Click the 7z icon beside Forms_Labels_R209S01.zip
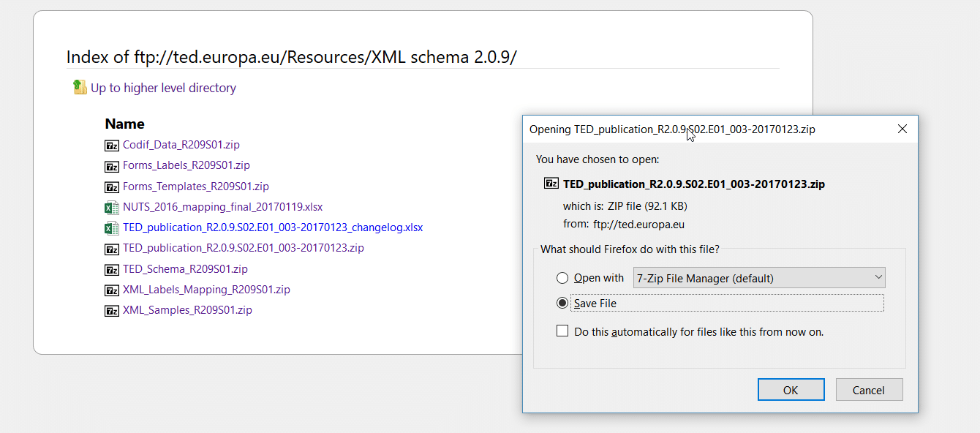 [x=112, y=165]
